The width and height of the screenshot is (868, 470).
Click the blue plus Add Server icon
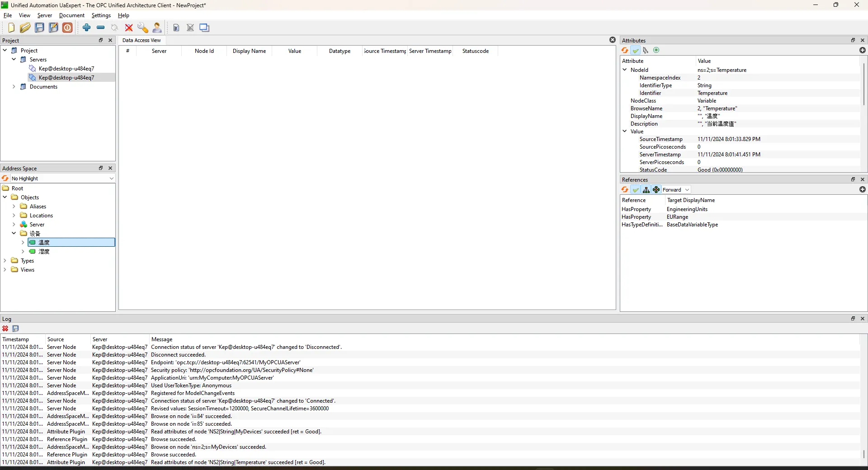tap(87, 28)
